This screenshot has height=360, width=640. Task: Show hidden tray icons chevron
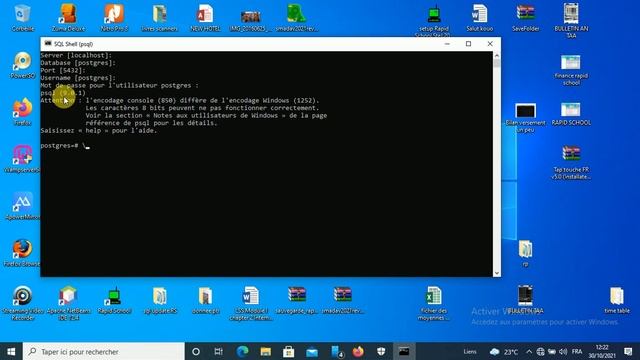pyautogui.click(x=529, y=351)
